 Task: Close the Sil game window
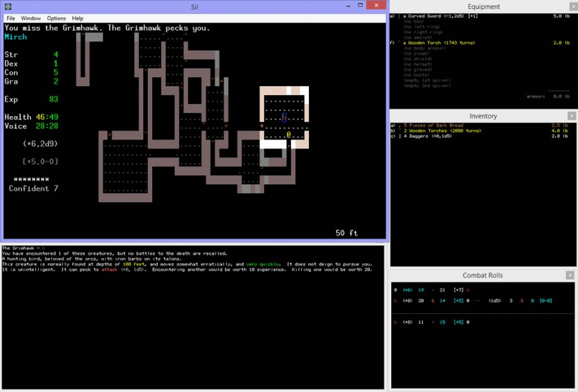point(376,5)
